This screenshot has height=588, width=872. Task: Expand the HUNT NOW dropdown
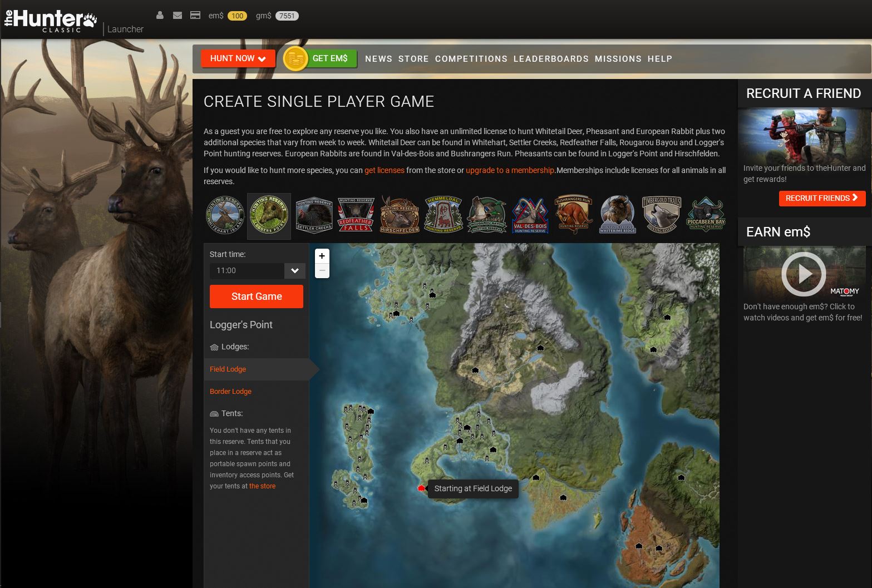point(238,58)
